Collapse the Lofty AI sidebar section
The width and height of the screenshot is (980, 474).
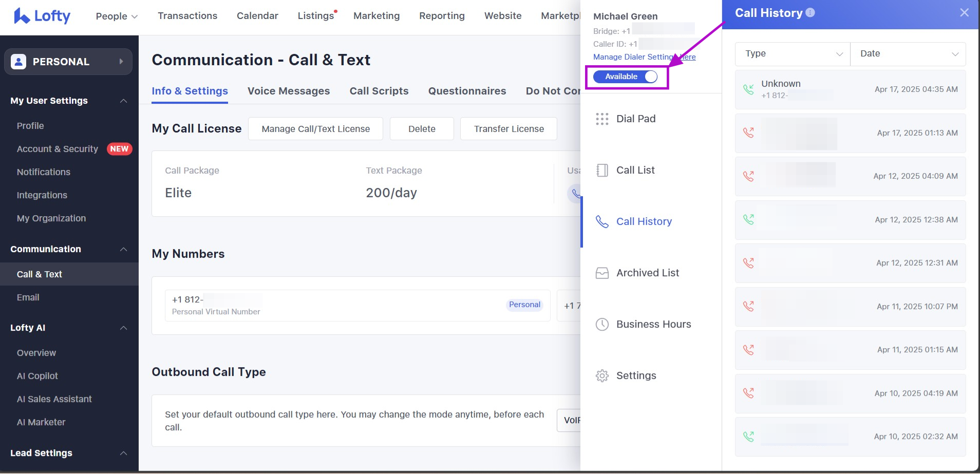(x=123, y=328)
